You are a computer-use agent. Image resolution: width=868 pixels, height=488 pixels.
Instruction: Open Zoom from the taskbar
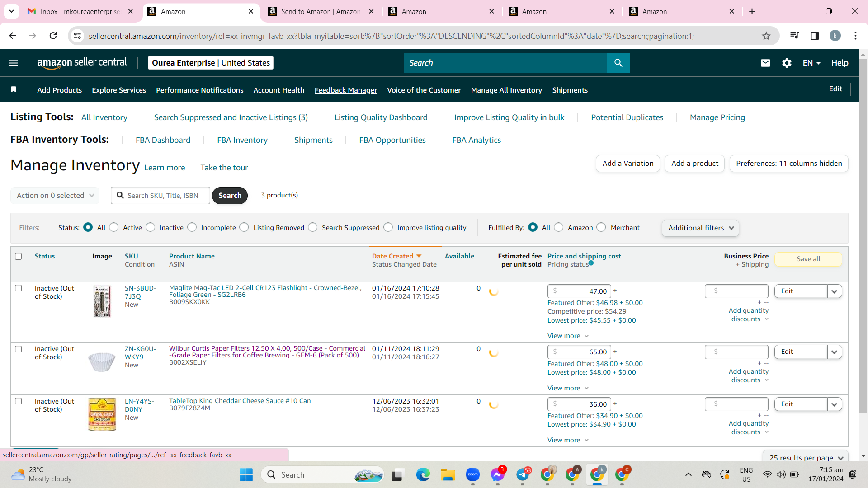coord(473,475)
